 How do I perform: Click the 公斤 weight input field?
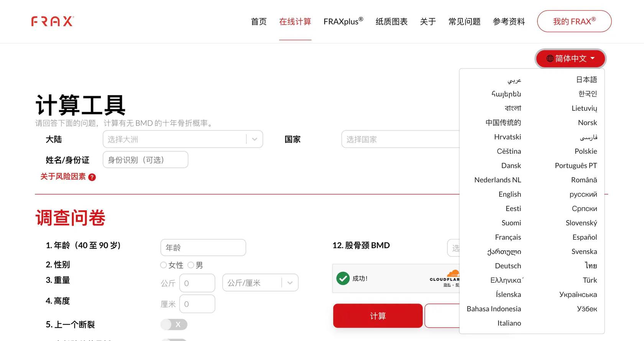197,283
